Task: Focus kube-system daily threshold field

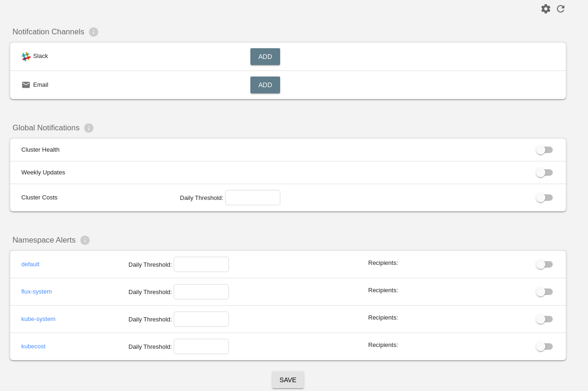Action: pos(201,319)
